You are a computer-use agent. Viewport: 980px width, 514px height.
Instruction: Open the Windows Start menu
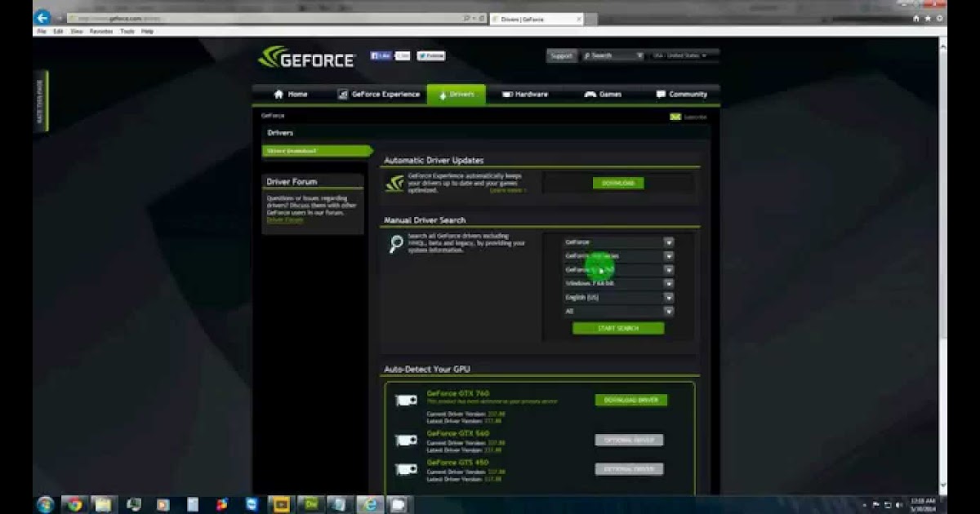tap(44, 504)
